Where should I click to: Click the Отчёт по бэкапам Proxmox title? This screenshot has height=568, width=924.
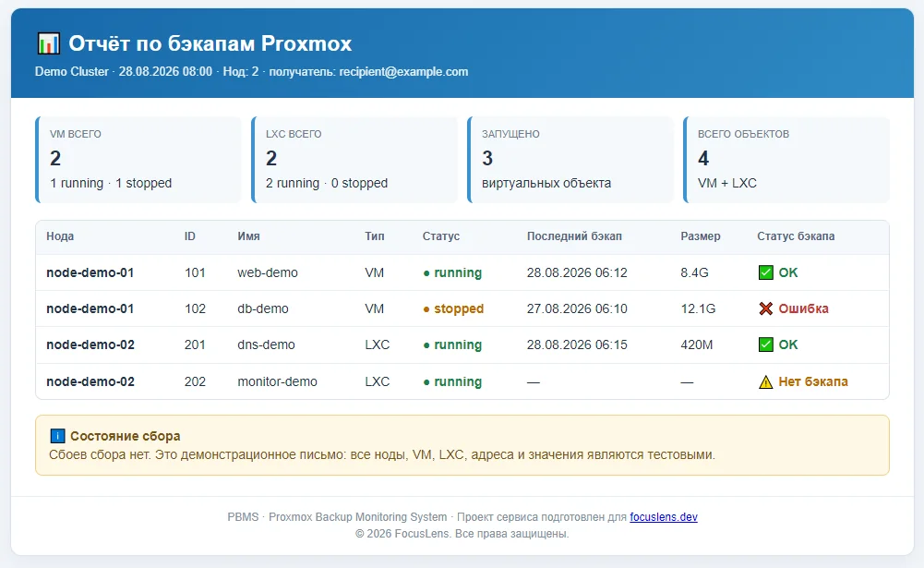pos(210,43)
